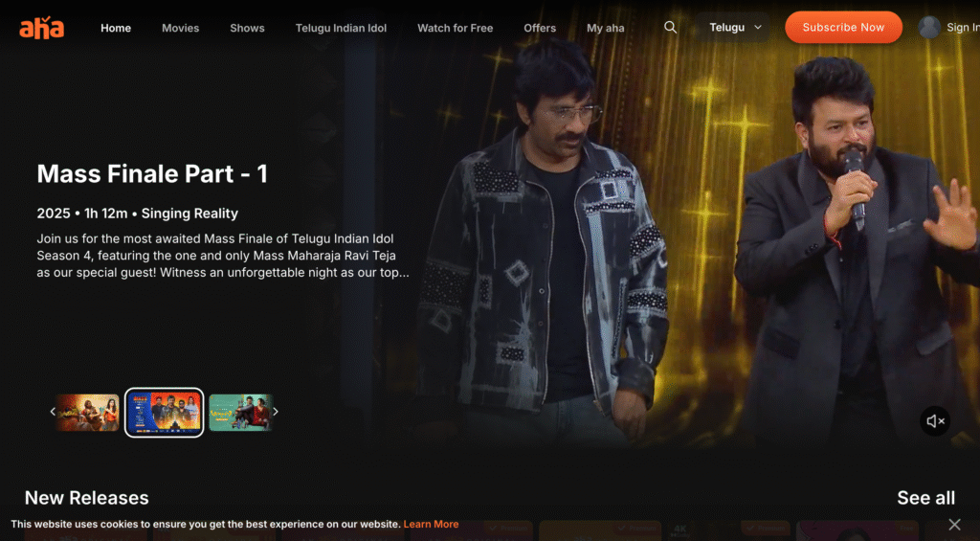
Task: Click the user profile avatar
Action: 929,28
